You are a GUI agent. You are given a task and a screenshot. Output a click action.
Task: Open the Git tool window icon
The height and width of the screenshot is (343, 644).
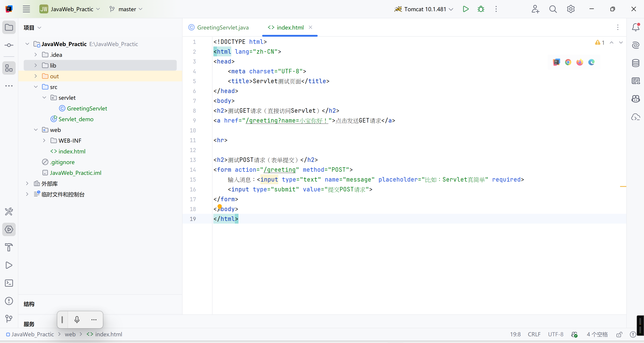[9, 319]
